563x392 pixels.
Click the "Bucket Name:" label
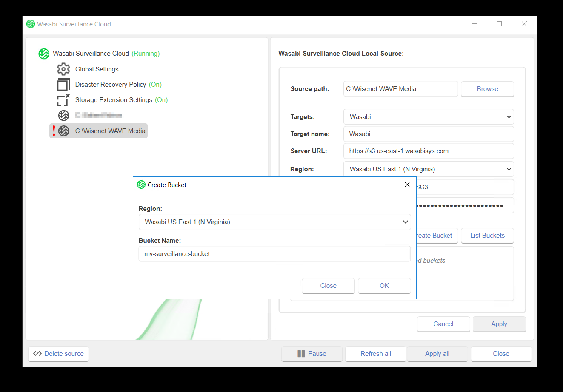pyautogui.click(x=160, y=241)
